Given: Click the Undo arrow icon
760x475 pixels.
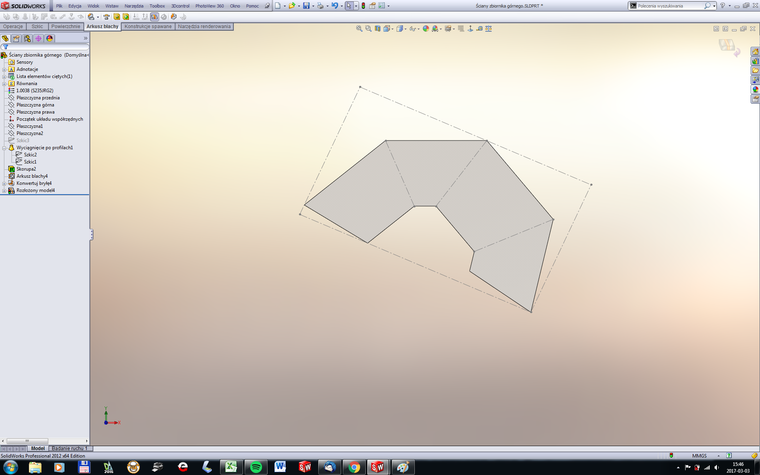Looking at the screenshot, I should point(334,6).
